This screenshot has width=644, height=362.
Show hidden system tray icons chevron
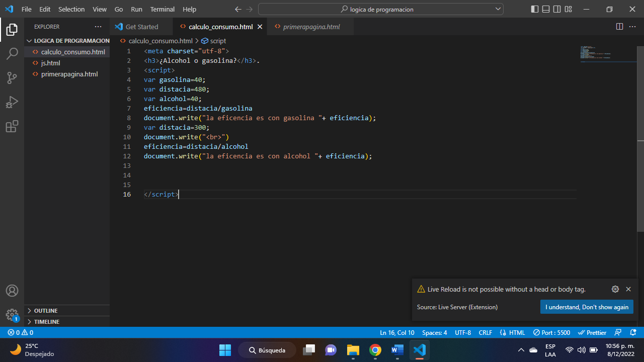521,350
